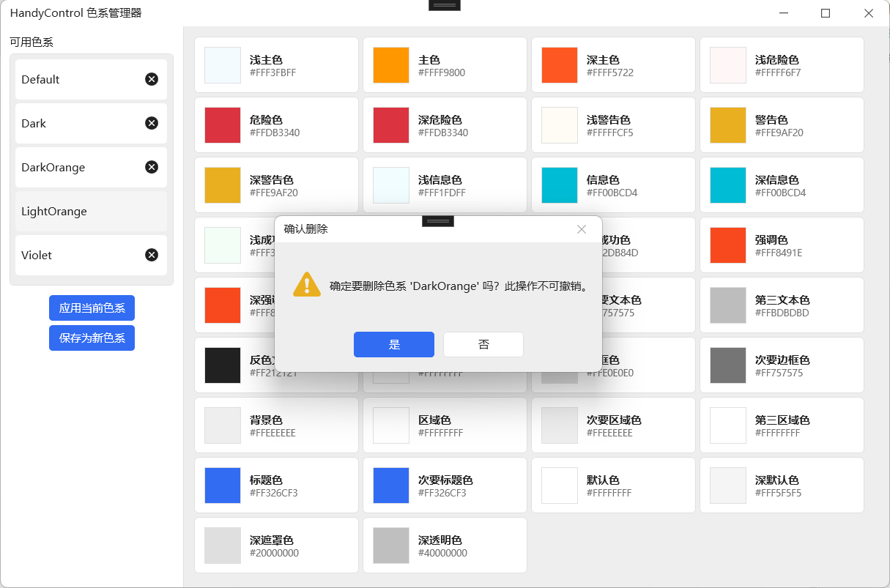Screen dimensions: 890x588
Task: Minimize the HandyControl window
Action: (784, 13)
